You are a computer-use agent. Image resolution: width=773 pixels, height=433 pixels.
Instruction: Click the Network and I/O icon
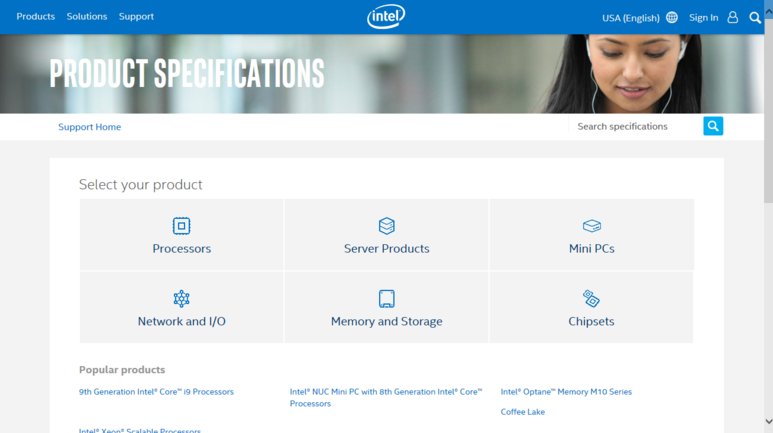(181, 298)
